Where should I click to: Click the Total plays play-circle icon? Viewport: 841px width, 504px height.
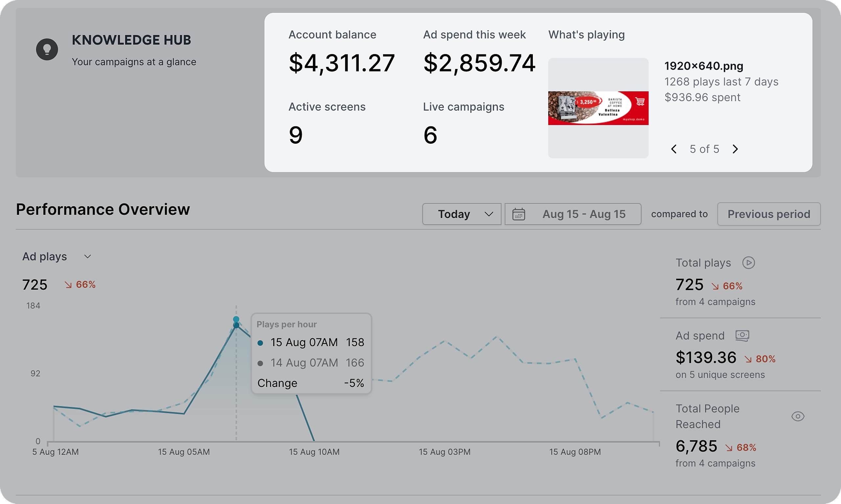click(x=748, y=263)
